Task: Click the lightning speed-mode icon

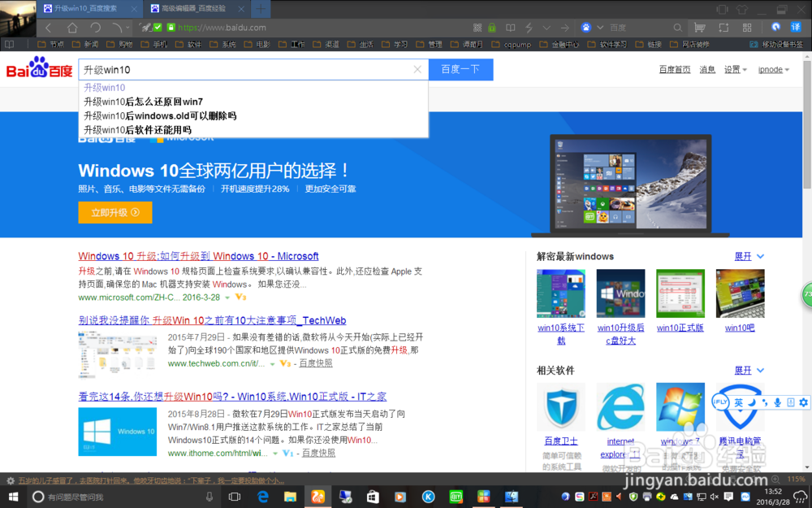Action: 529,28
